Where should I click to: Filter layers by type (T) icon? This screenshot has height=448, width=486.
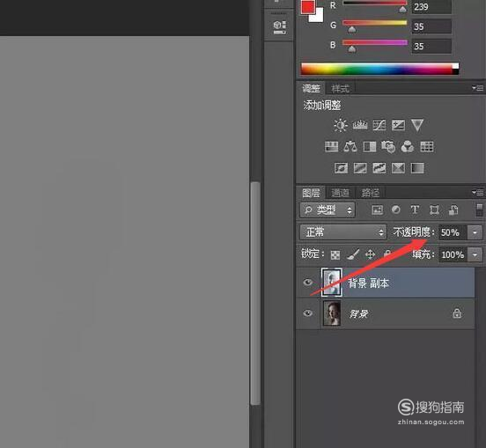(415, 209)
